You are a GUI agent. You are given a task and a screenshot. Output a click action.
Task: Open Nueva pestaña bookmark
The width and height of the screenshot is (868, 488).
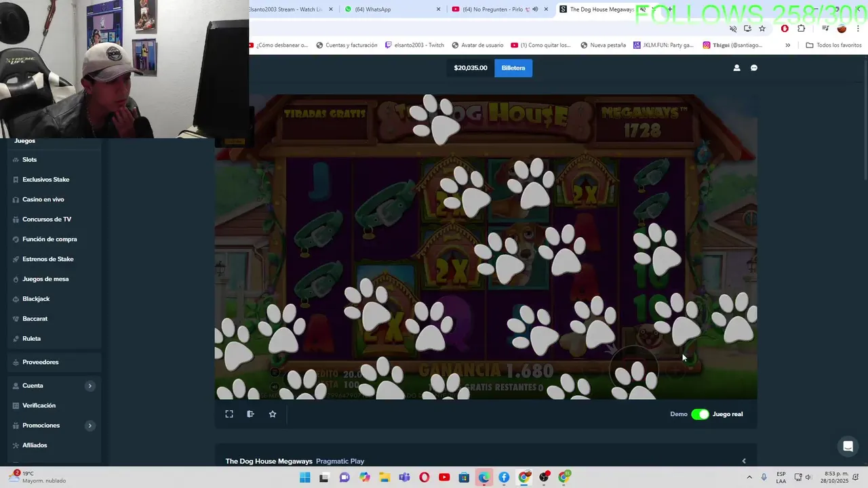[x=603, y=45]
